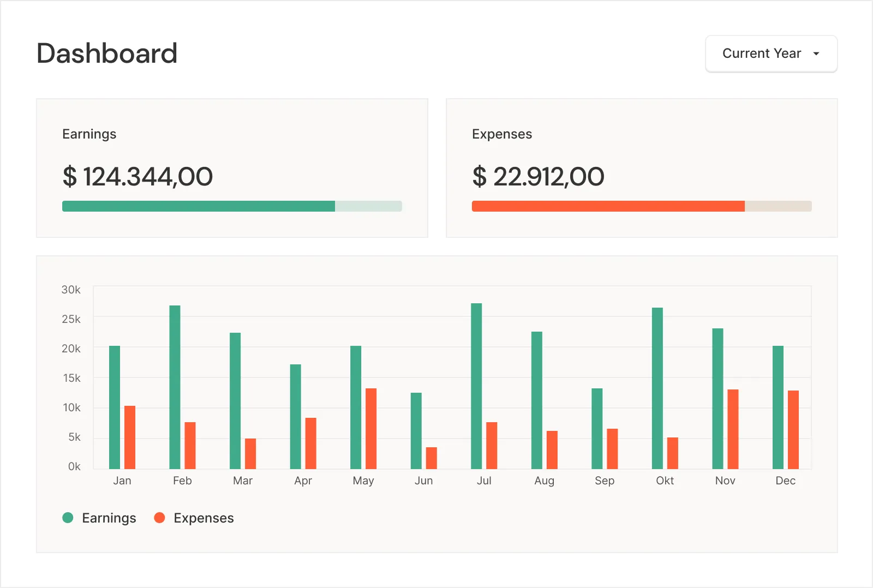This screenshot has height=588, width=873.
Task: Click the May earnings bar
Action: point(356,407)
